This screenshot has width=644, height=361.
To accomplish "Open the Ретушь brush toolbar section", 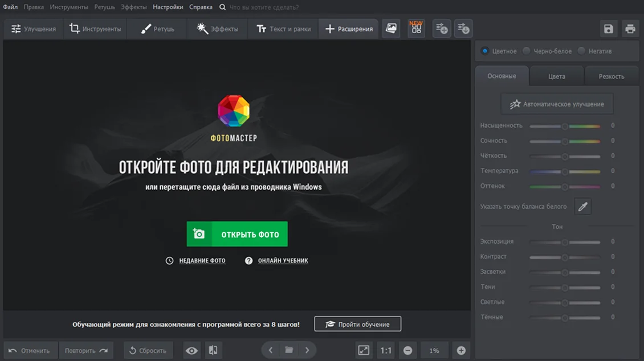I will [157, 28].
